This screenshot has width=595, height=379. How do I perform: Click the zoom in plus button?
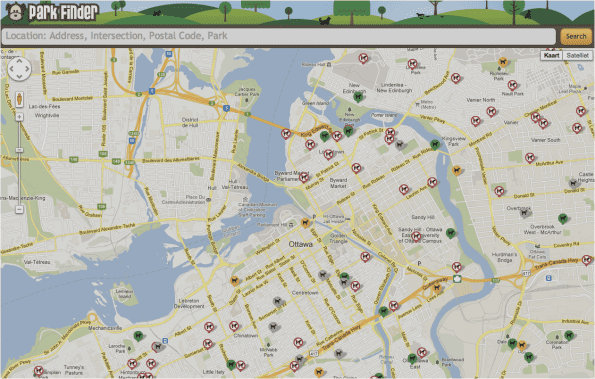[x=19, y=117]
